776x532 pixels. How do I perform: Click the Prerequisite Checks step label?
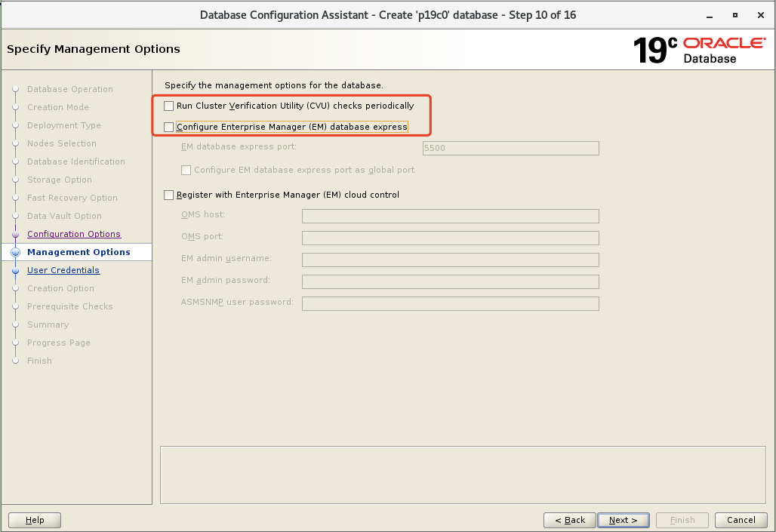point(69,306)
